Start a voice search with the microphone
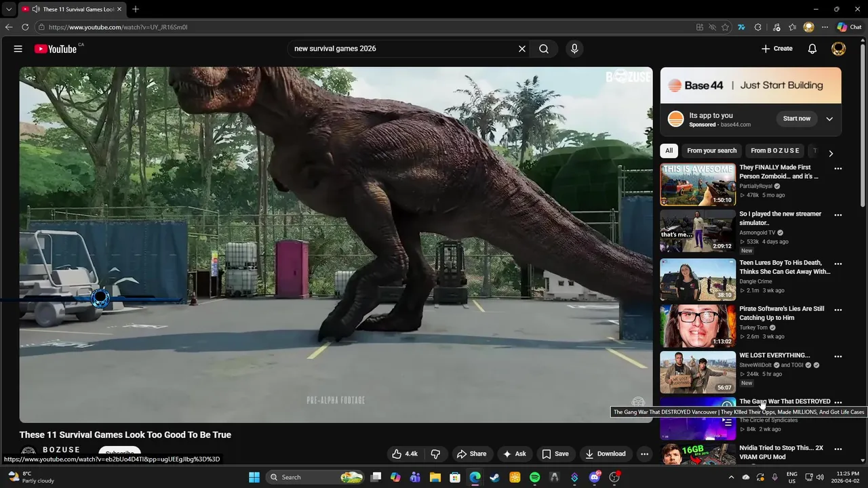The height and width of the screenshot is (488, 868). [574, 49]
